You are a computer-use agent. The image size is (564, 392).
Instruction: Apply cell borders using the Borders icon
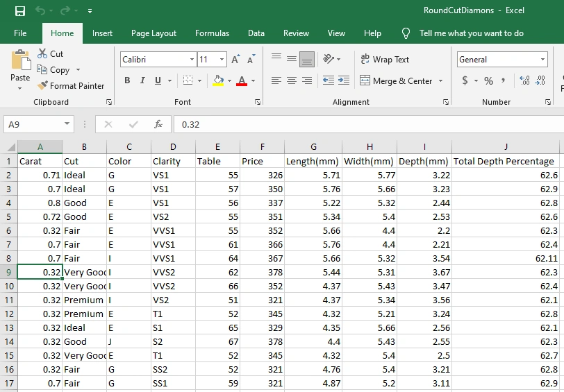click(188, 80)
